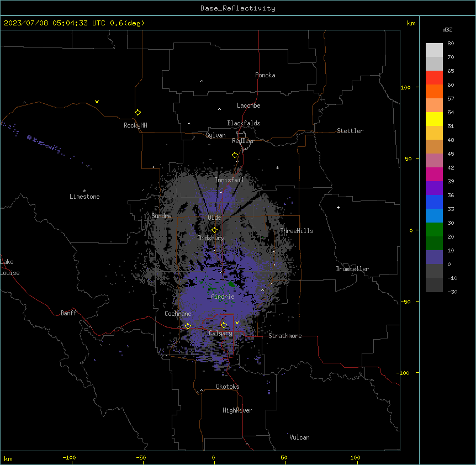476x465 pixels.
Task: Click the white plus marker west of Drumheller
Action: 338,207
